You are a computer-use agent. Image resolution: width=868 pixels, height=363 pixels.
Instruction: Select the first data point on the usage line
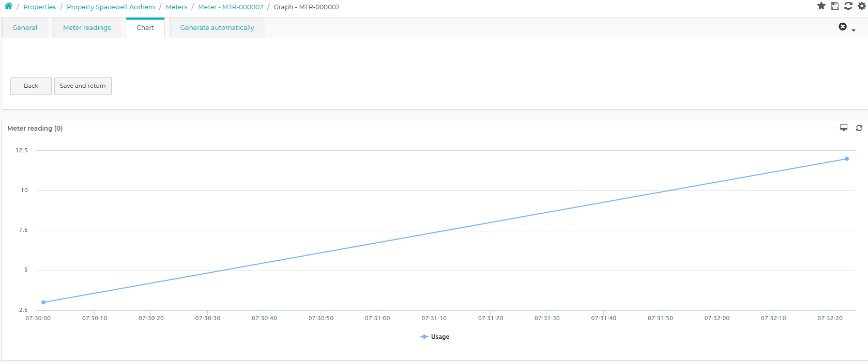tap(43, 302)
